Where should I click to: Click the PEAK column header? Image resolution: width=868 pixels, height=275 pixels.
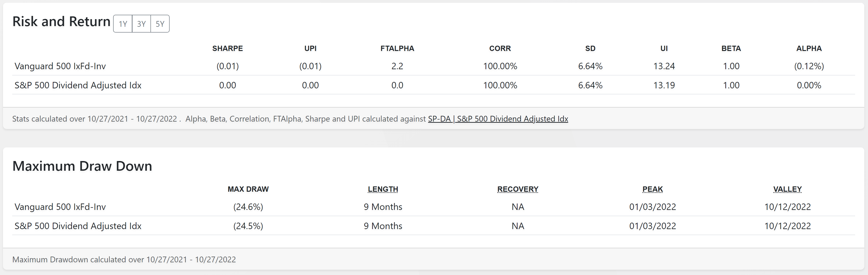coord(653,189)
